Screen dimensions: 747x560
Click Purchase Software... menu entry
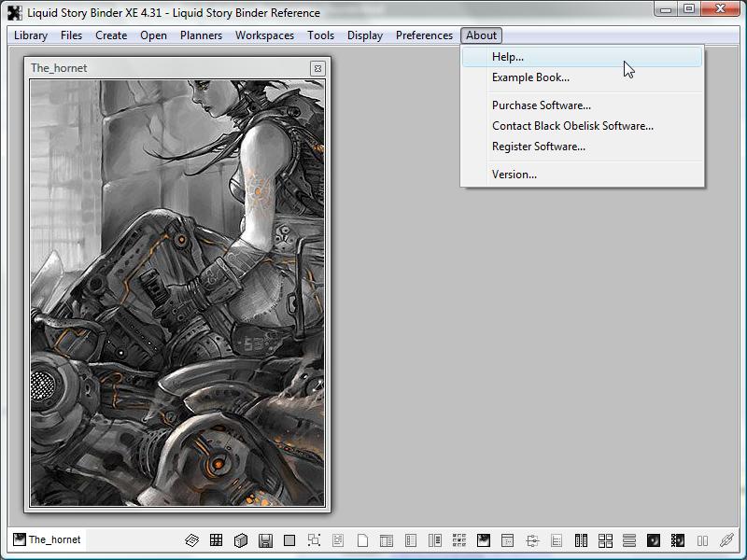(x=542, y=105)
